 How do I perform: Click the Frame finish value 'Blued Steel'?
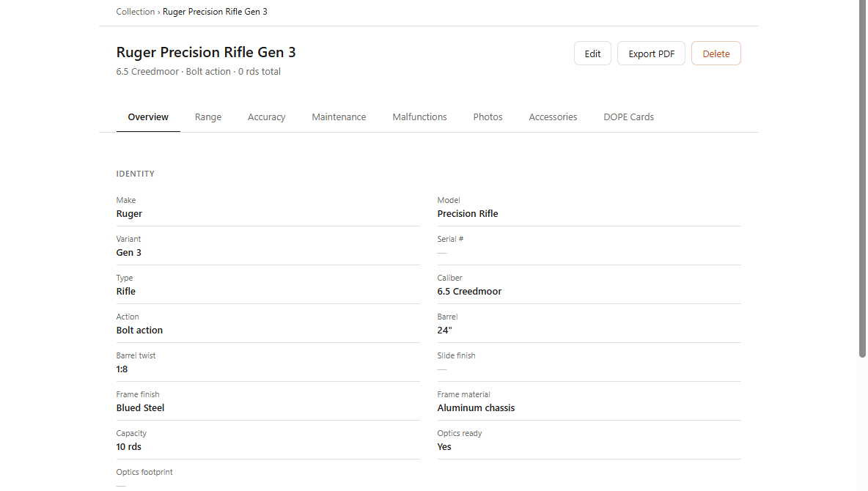(140, 407)
